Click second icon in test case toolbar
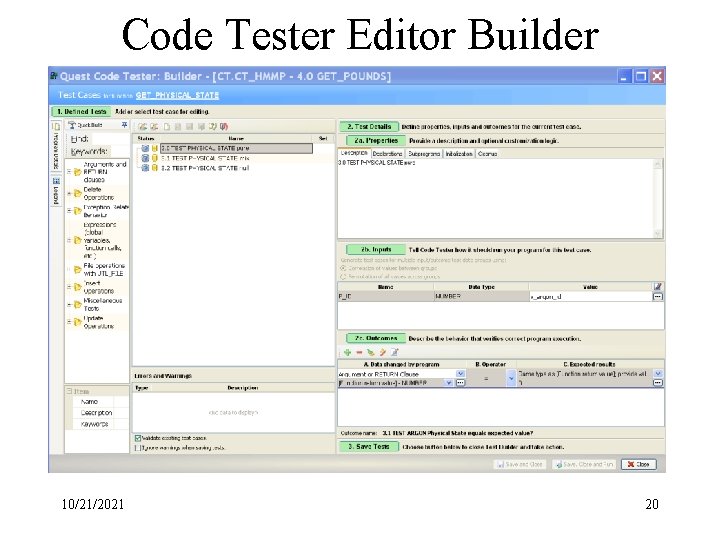The width and height of the screenshot is (720, 540). click(x=154, y=126)
